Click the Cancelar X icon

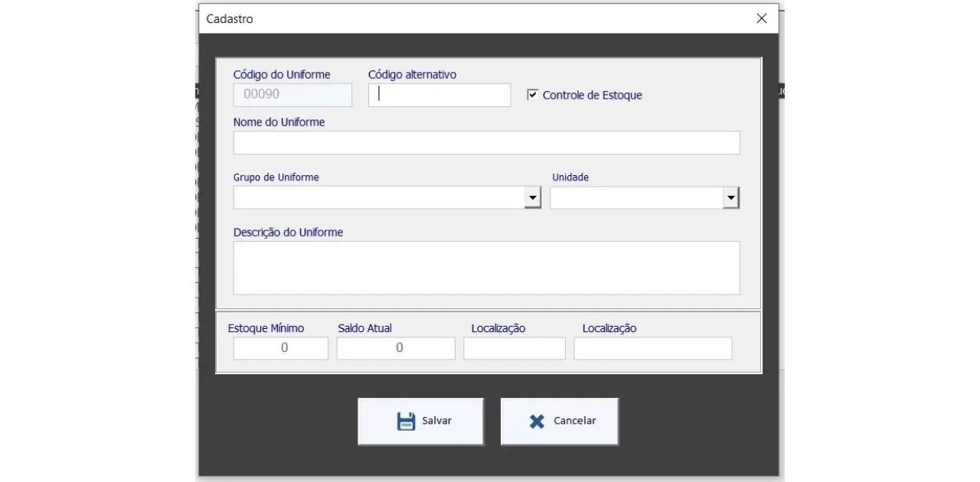pyautogui.click(x=537, y=422)
